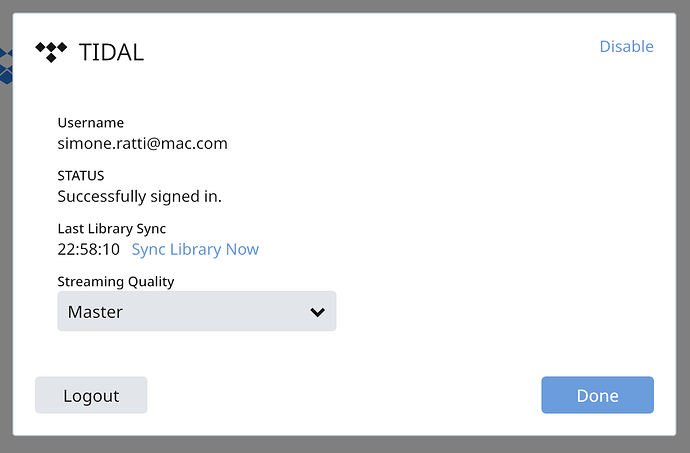
Task: Click the STATUS heading
Action: coord(81,176)
